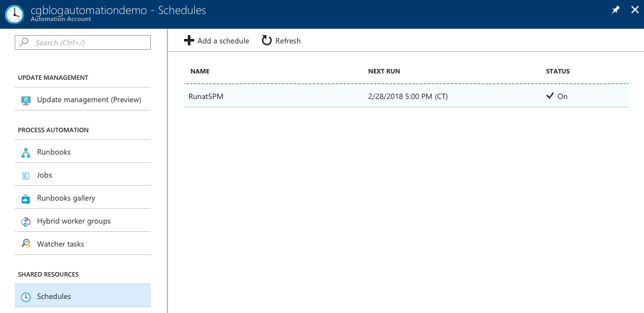
Task: Click the plus icon for Add a schedule
Action: click(188, 41)
